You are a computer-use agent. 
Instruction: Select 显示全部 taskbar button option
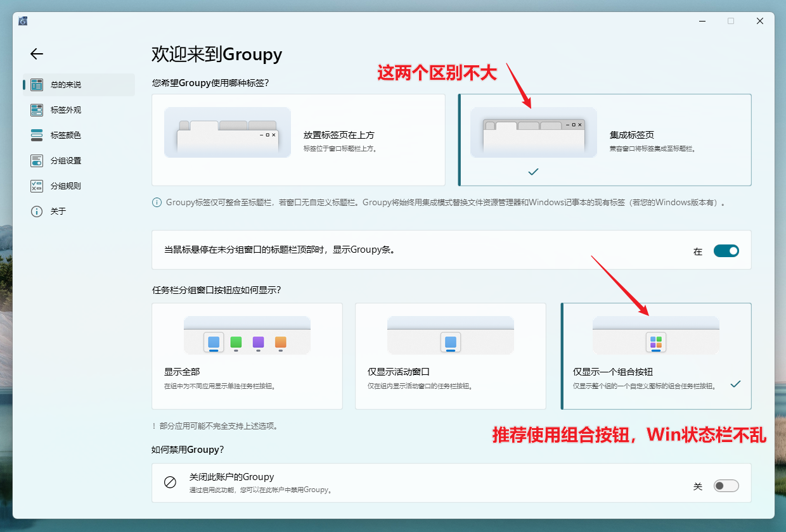tap(247, 356)
